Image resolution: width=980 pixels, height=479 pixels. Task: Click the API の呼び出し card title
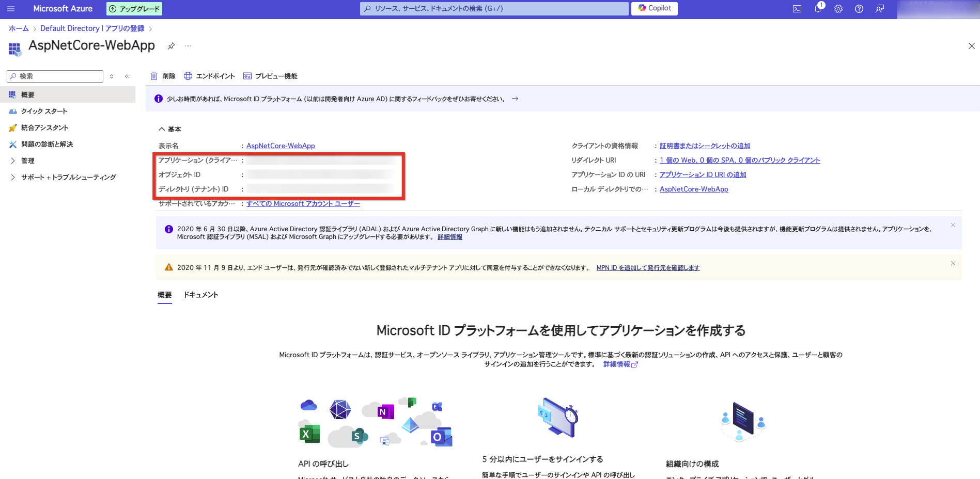[323, 464]
